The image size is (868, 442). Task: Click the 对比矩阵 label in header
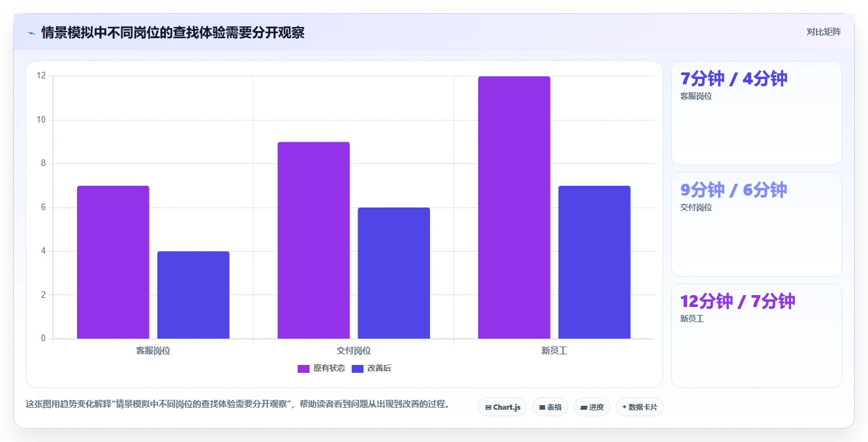pyautogui.click(x=824, y=32)
